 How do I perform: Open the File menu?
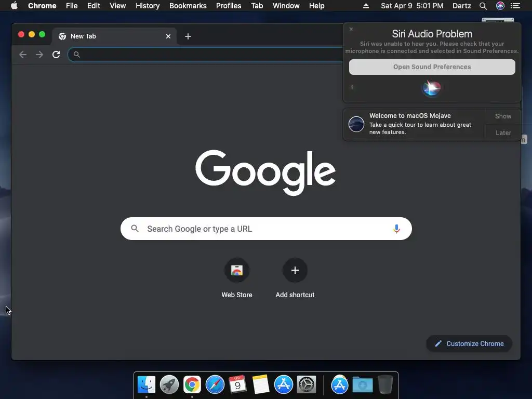pyautogui.click(x=72, y=6)
